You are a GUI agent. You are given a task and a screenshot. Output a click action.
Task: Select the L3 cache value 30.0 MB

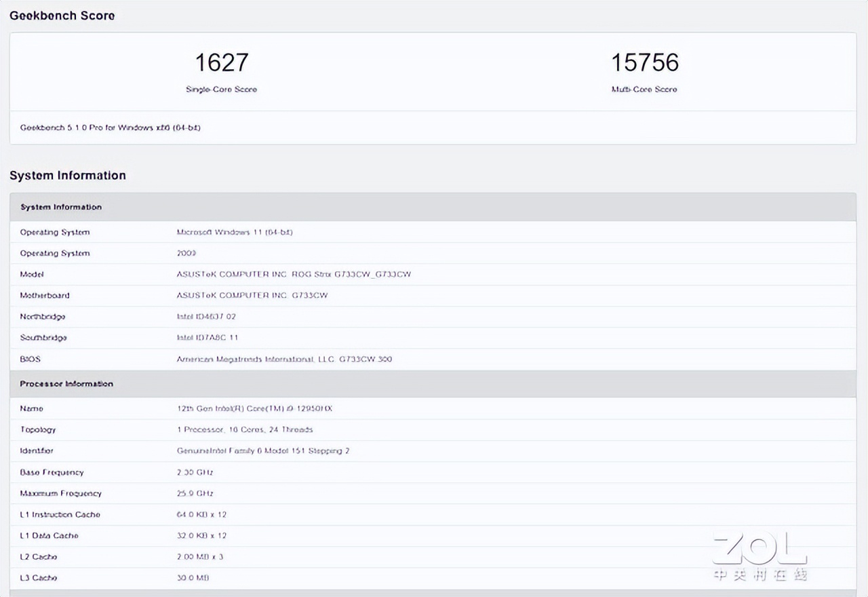coord(193,577)
